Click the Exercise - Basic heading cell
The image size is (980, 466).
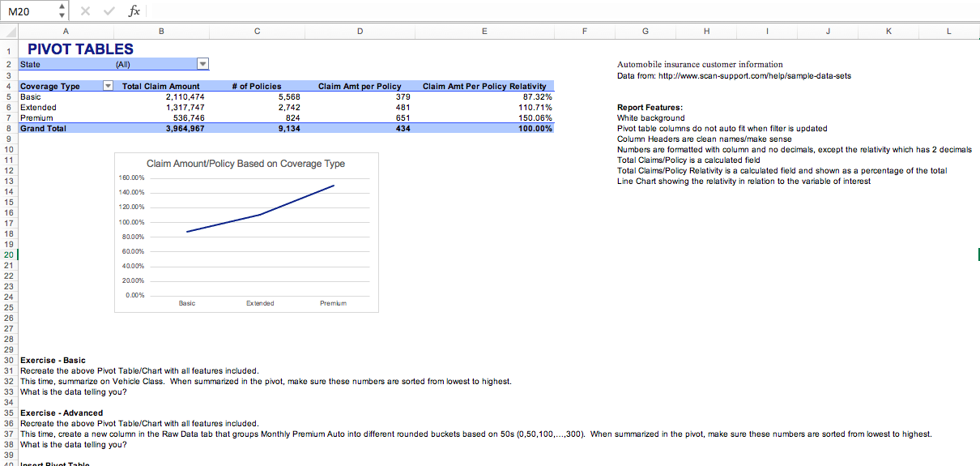coord(53,360)
